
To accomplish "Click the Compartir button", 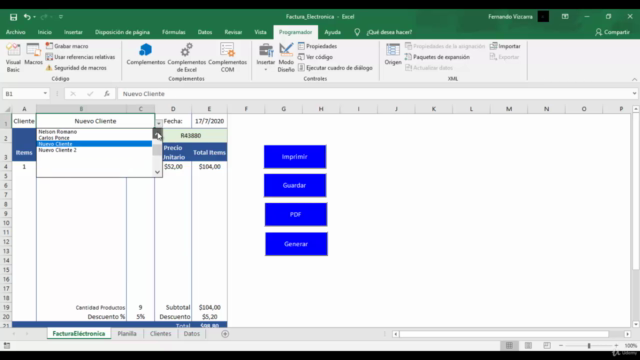I will coord(612,32).
